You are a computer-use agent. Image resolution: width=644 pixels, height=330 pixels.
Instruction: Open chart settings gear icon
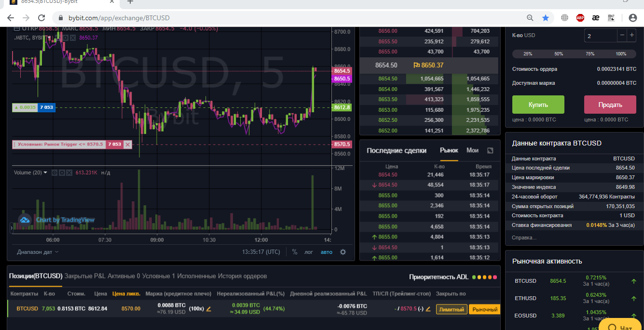pos(343,252)
